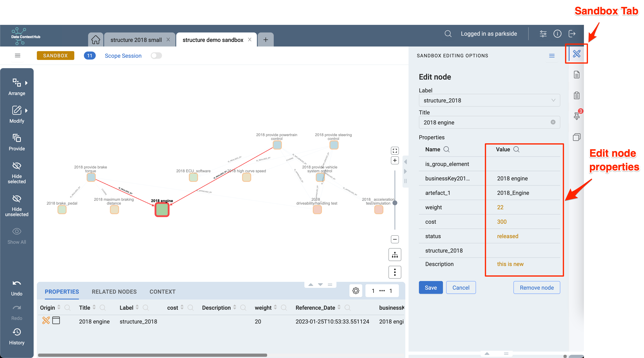Open the RELATED NODES tab
Viewport: 644px width, 358px height.
click(114, 291)
